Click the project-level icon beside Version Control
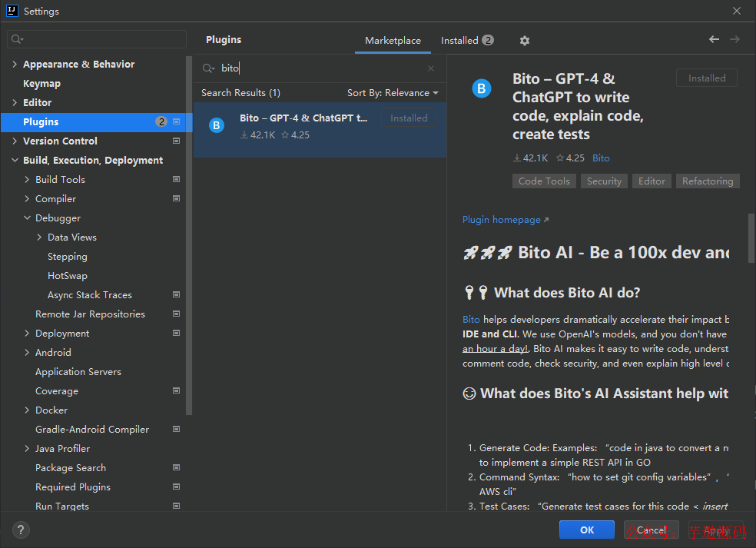This screenshot has height=548, width=756. (x=177, y=141)
